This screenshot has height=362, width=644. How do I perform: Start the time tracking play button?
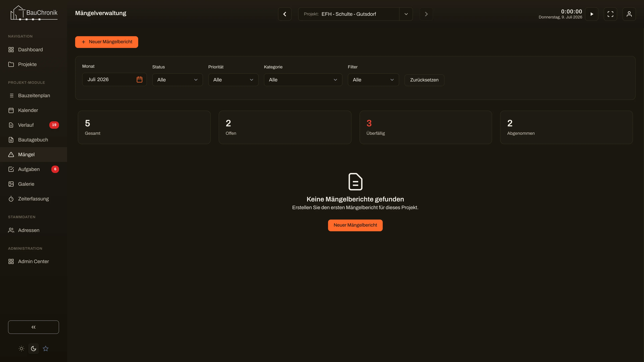592,14
